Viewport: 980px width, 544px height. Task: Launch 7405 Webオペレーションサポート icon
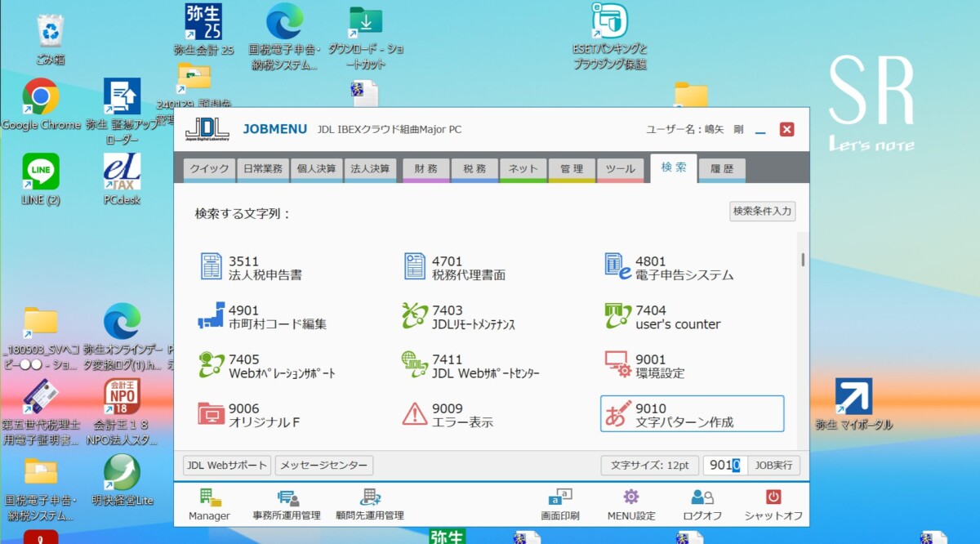[212, 365]
